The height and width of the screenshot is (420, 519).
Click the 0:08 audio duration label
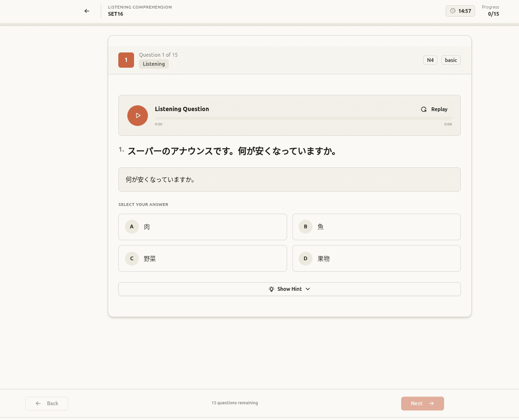448,124
